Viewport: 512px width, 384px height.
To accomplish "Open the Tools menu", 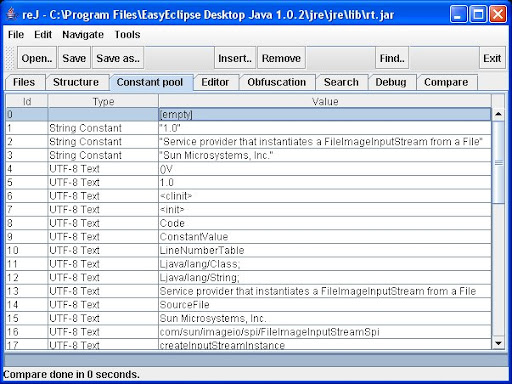I will 127,34.
